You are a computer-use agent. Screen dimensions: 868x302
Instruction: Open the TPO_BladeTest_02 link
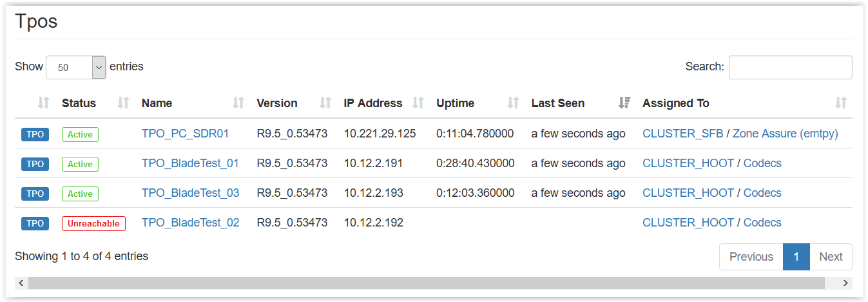point(190,223)
